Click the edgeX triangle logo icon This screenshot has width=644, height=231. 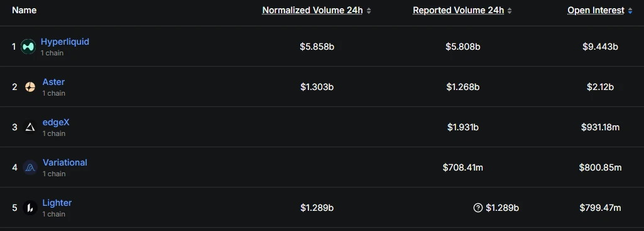(x=30, y=127)
